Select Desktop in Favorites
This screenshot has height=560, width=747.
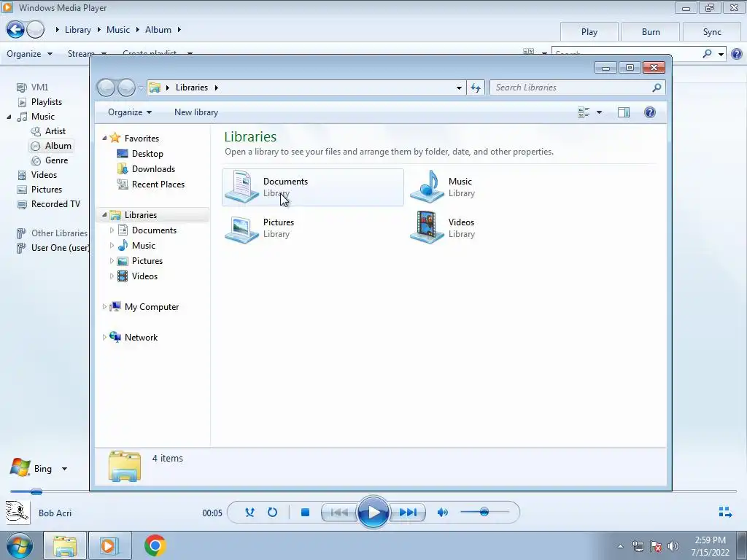tap(147, 154)
